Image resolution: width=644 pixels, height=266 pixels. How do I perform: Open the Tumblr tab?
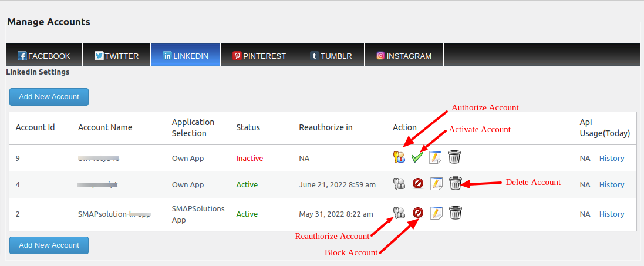point(331,54)
